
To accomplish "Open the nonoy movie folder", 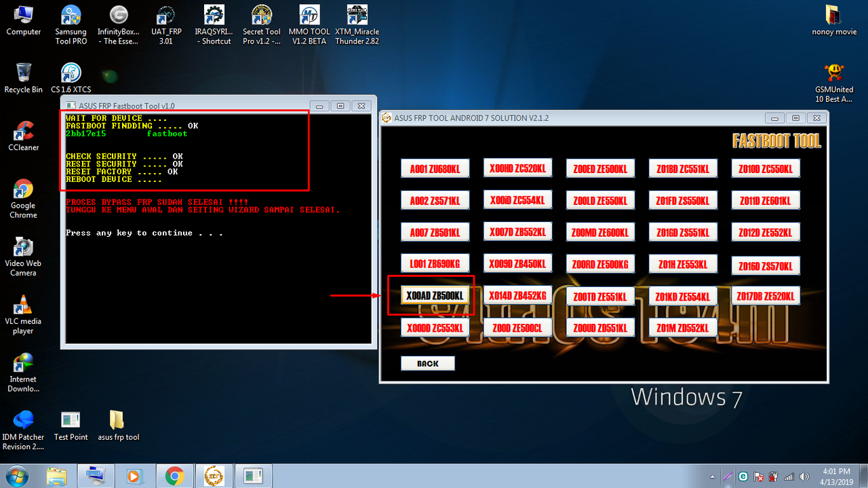I will [834, 20].
